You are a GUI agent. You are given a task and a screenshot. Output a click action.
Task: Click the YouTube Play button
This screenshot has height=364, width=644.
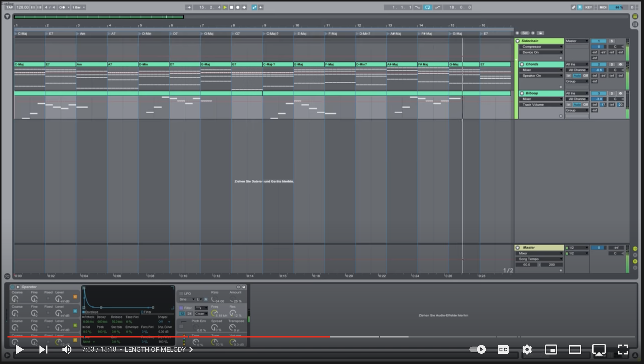coord(19,349)
